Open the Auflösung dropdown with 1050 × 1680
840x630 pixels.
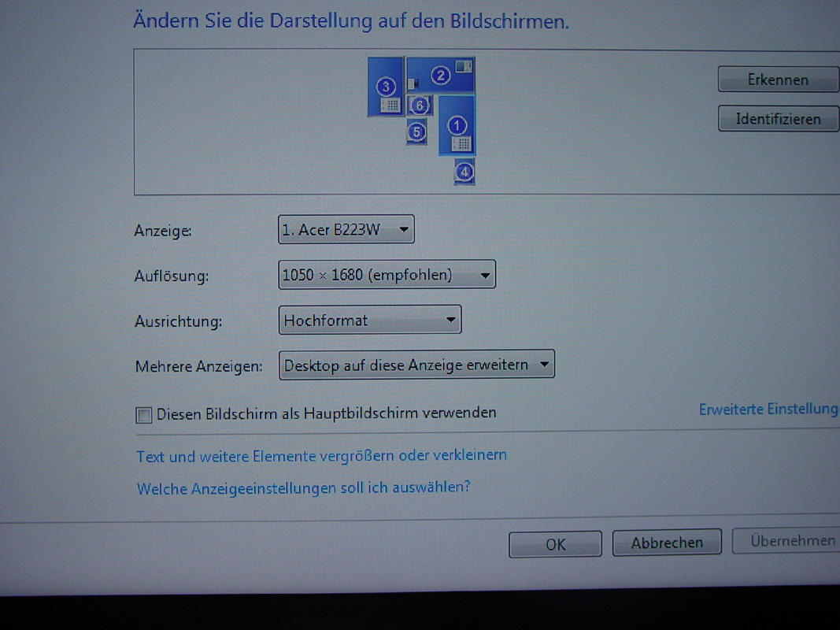tap(387, 275)
